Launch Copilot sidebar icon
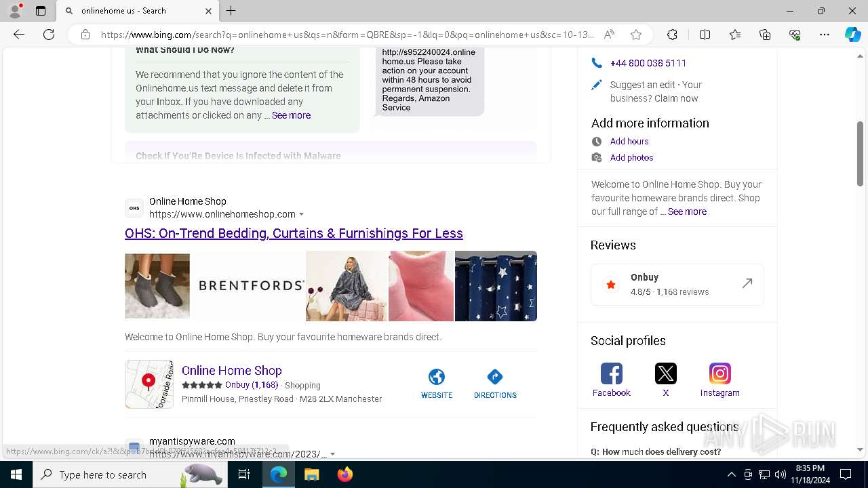The image size is (868, 488). click(x=852, y=35)
